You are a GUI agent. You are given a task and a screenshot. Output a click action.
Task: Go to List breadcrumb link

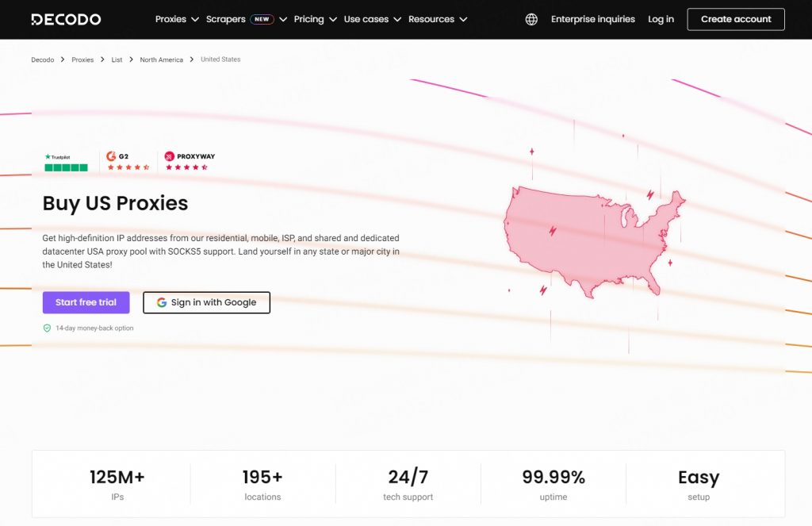pos(117,60)
